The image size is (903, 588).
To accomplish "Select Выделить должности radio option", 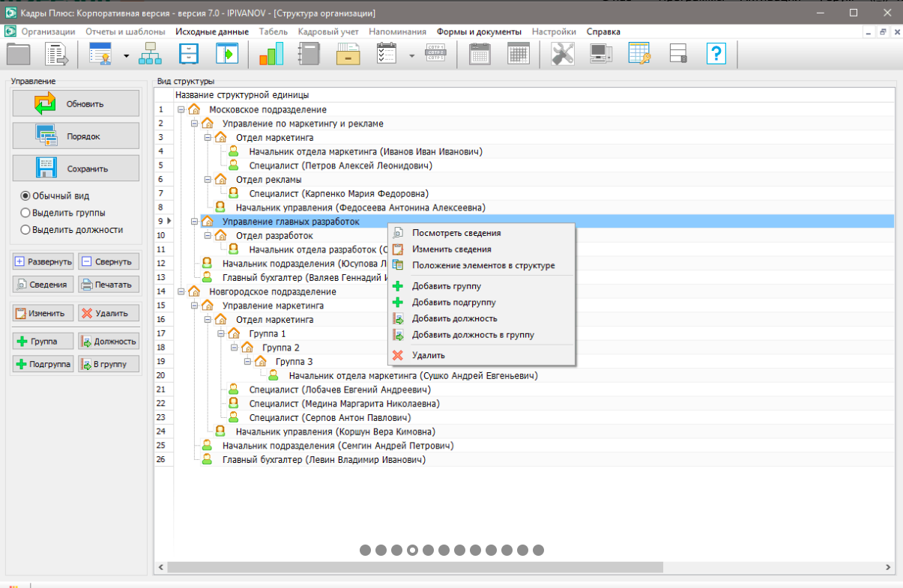I will [25, 230].
